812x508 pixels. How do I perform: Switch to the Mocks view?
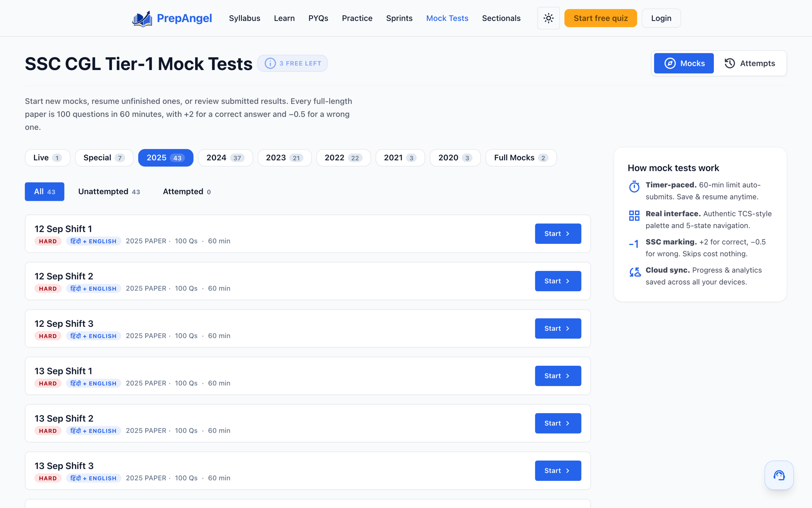coord(684,63)
